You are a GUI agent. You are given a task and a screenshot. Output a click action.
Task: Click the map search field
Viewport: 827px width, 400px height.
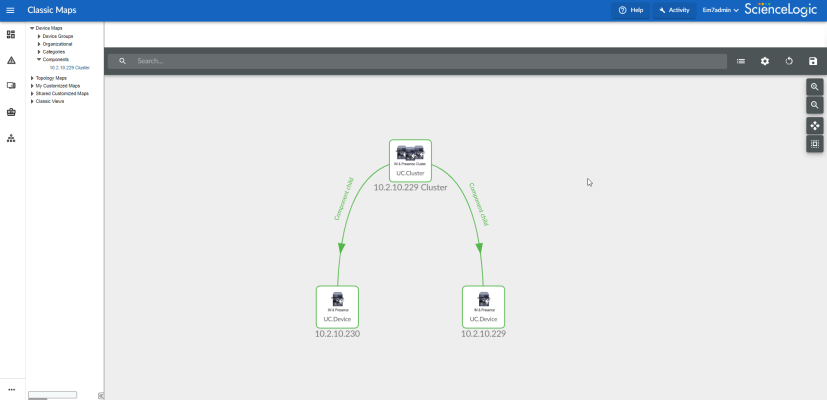tap(420, 61)
